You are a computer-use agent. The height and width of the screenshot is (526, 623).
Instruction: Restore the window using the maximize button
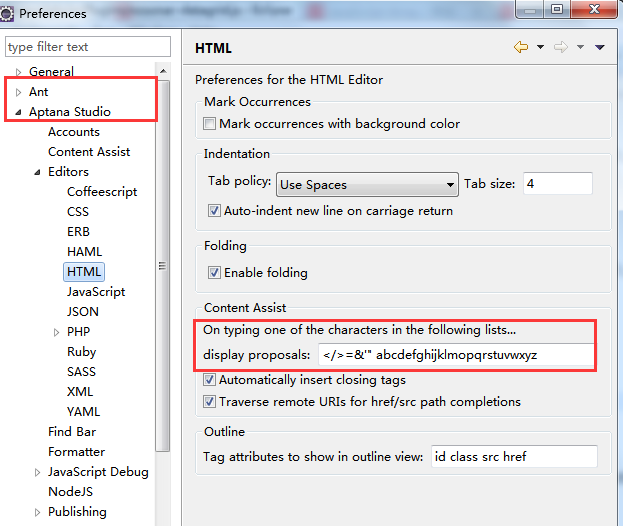(x=557, y=9)
